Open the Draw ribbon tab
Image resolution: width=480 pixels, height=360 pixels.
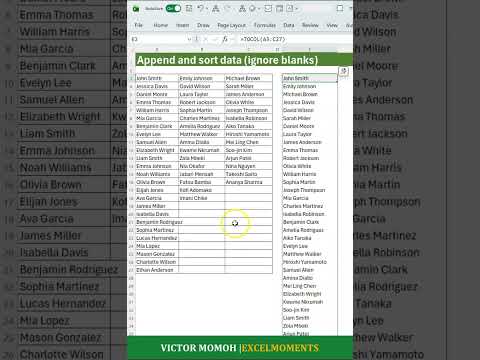pyautogui.click(x=203, y=25)
